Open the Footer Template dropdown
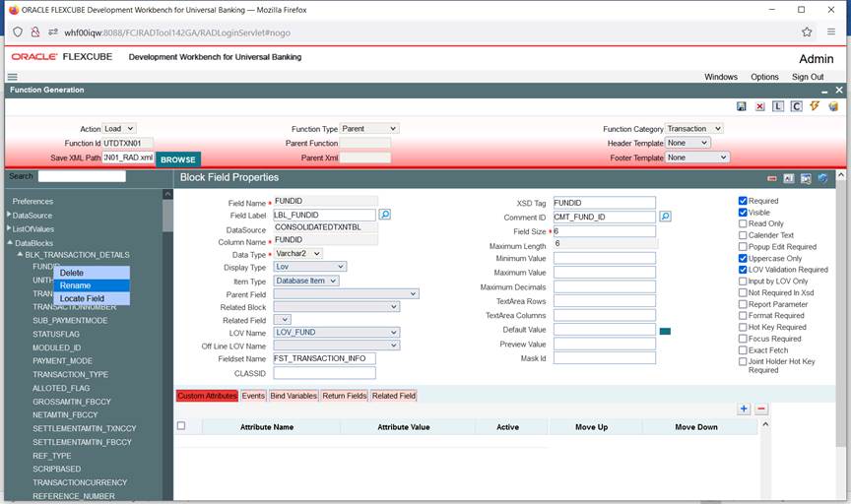 [x=697, y=157]
